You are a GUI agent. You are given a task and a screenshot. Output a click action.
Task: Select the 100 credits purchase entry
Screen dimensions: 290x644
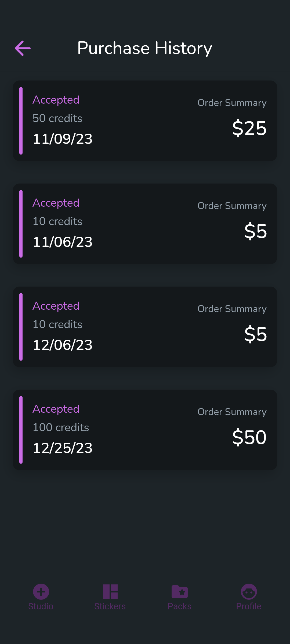click(x=61, y=427)
